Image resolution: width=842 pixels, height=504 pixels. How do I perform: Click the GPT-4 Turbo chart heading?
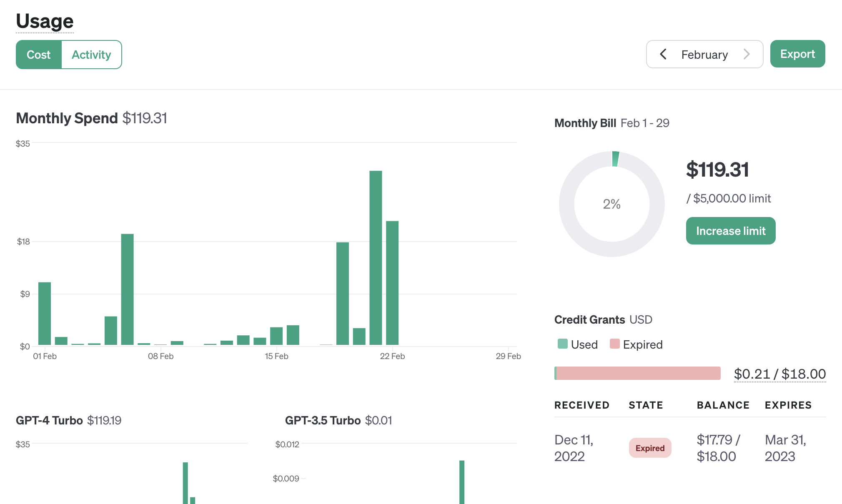click(x=49, y=420)
